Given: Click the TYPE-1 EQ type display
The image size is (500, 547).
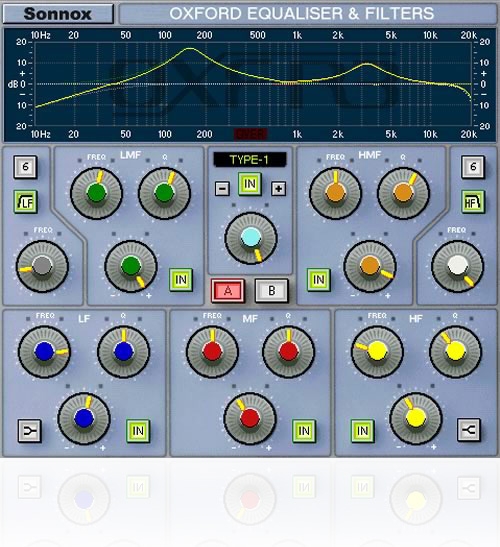Looking at the screenshot, I should 249,160.
